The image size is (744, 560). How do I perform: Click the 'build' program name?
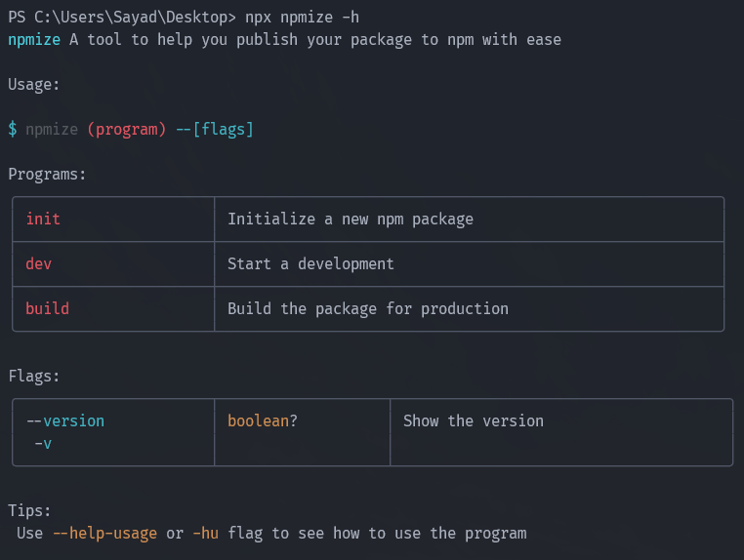click(x=47, y=308)
